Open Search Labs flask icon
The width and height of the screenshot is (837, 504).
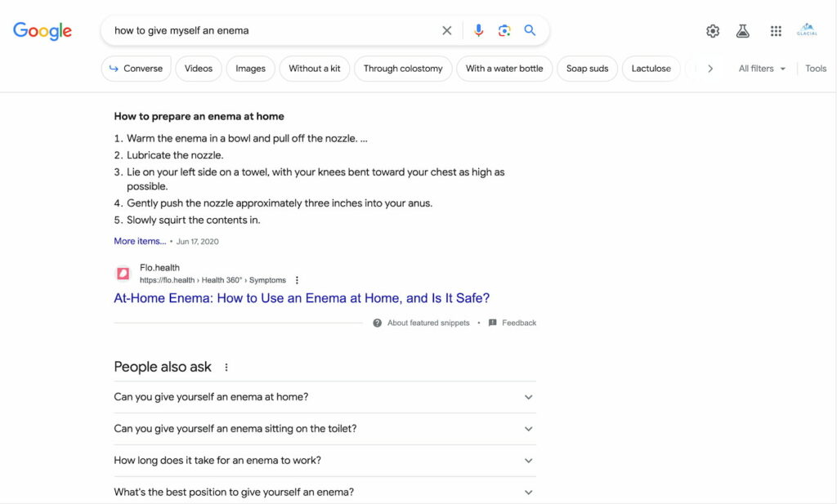pyautogui.click(x=742, y=31)
